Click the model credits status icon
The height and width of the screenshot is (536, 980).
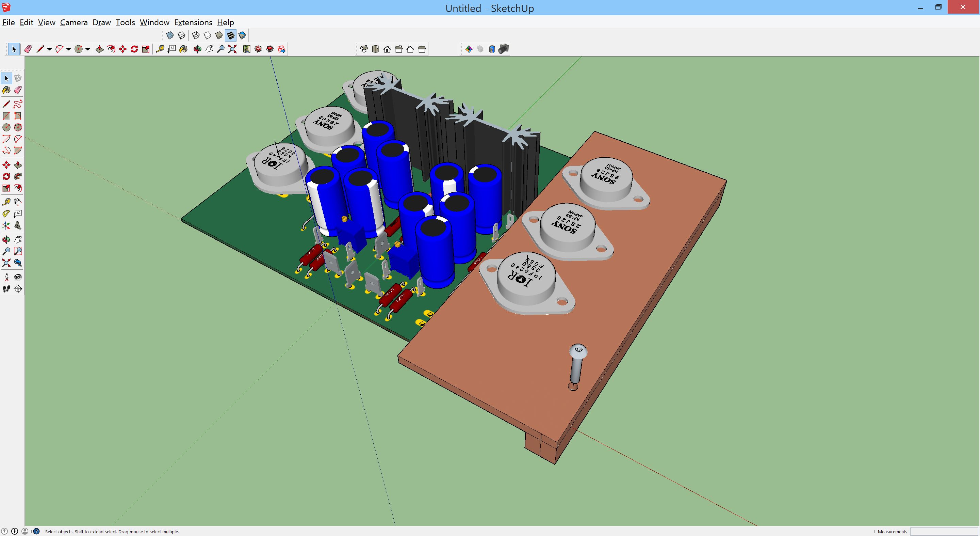point(14,531)
